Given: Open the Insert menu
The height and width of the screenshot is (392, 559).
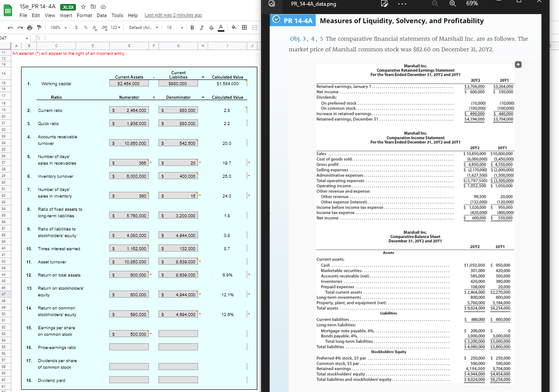Looking at the screenshot, I should pyautogui.click(x=66, y=15).
